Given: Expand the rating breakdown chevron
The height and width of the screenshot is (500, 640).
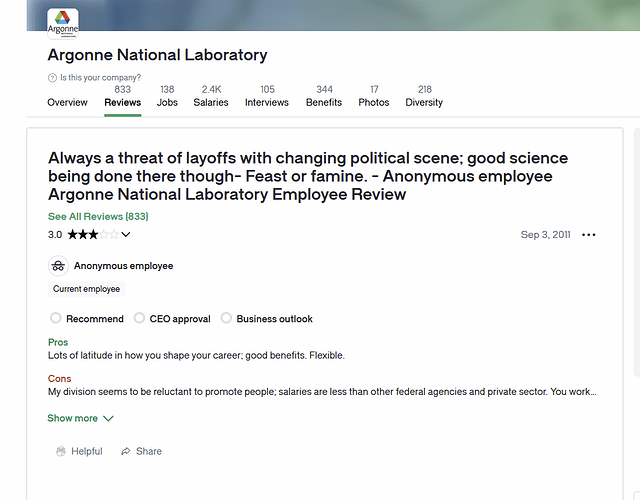Looking at the screenshot, I should pyautogui.click(x=126, y=235).
